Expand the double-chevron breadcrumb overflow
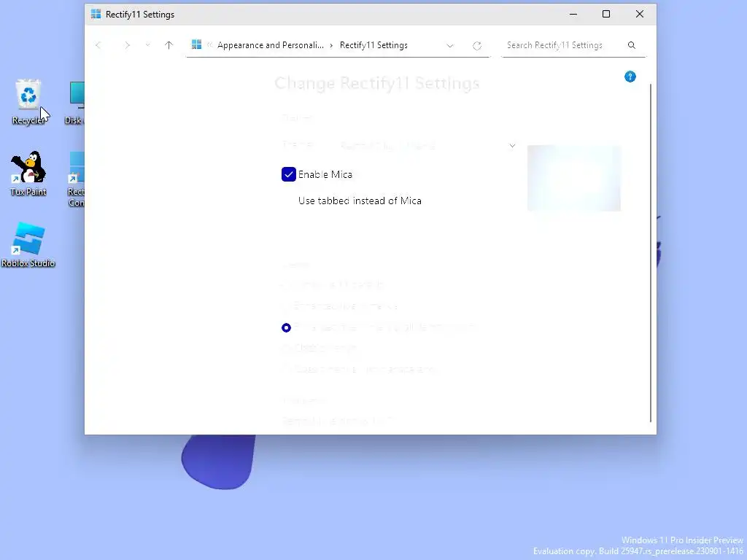This screenshot has height=560, width=747. coord(209,44)
